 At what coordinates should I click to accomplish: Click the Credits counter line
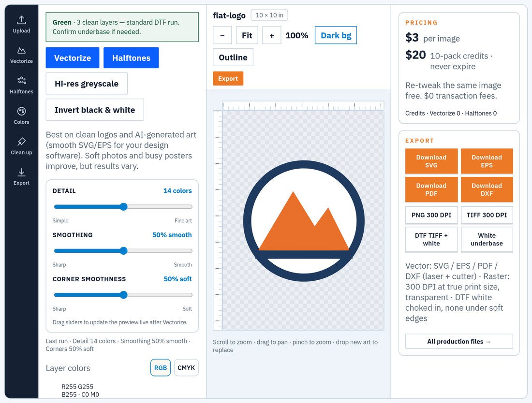pyautogui.click(x=451, y=113)
